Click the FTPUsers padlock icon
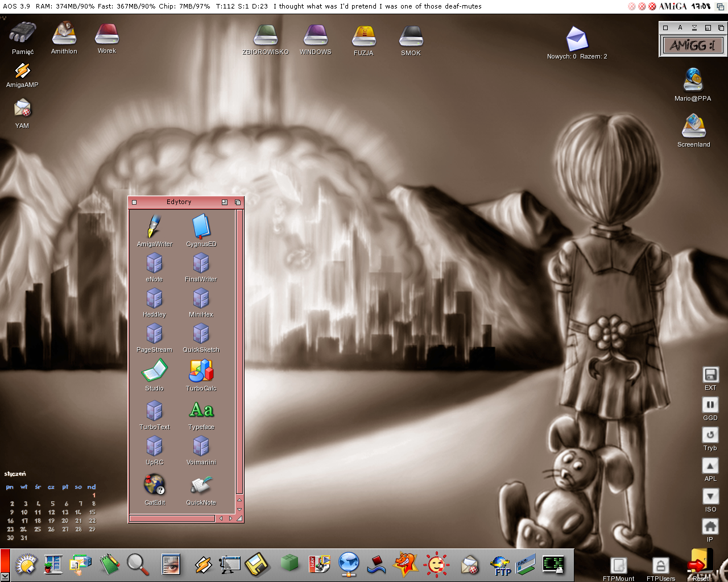The width and height of the screenshot is (728, 582). pyautogui.click(x=660, y=565)
